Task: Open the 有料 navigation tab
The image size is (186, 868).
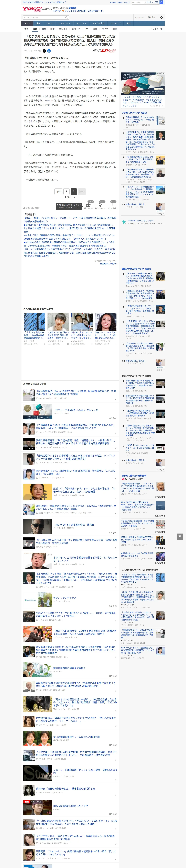Action: pyautogui.click(x=128, y=24)
